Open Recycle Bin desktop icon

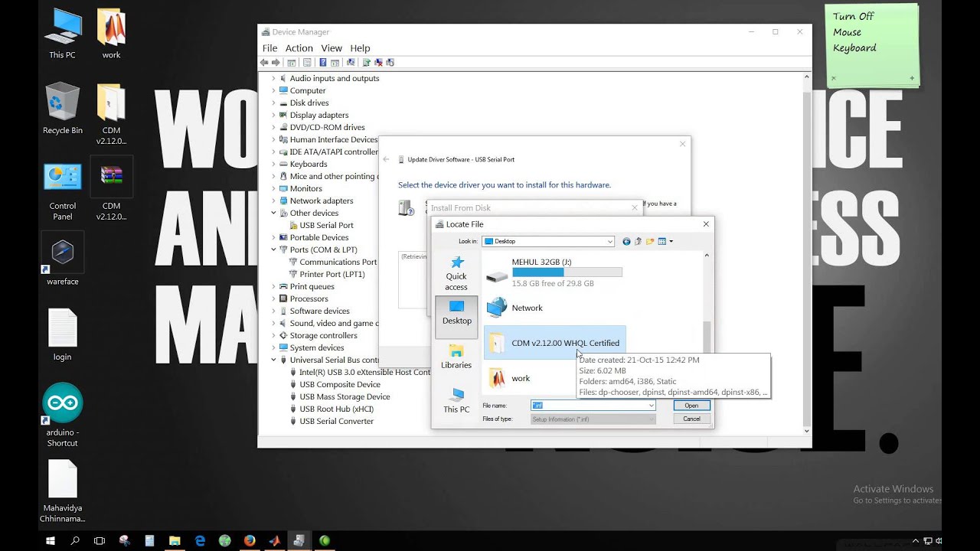click(x=62, y=109)
